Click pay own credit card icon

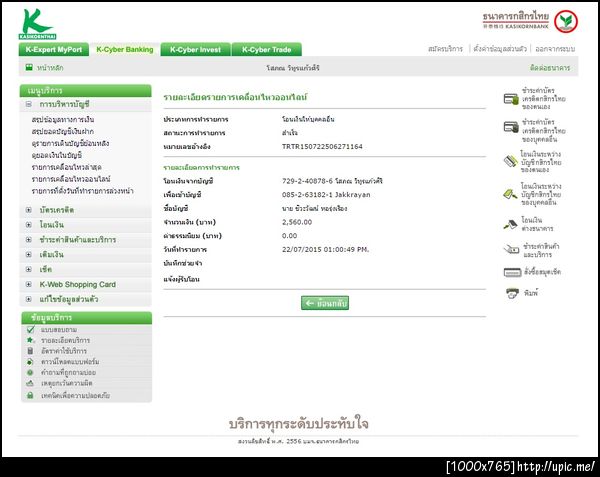click(511, 99)
